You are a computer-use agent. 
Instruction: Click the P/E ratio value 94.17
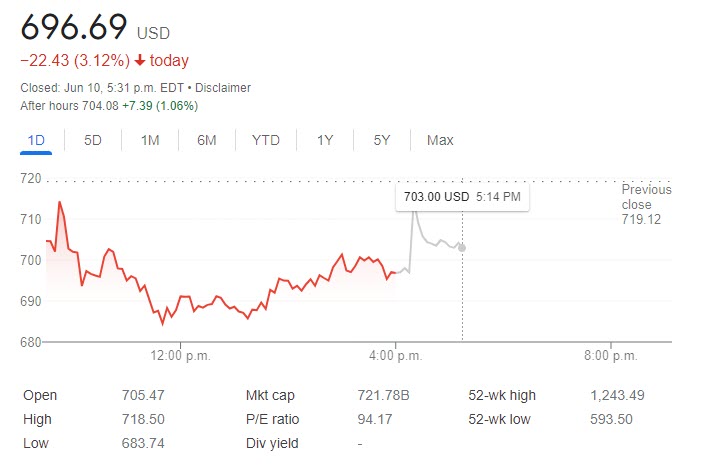click(374, 419)
